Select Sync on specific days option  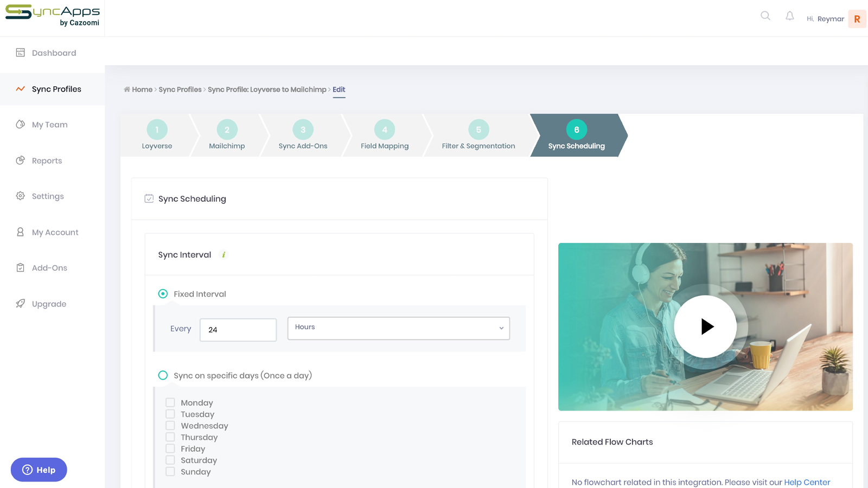click(x=163, y=375)
